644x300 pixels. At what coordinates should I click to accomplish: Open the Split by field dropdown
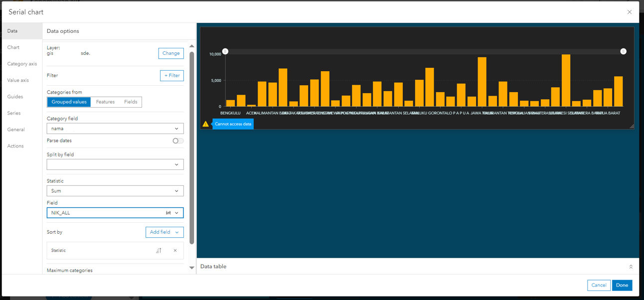pyautogui.click(x=115, y=164)
